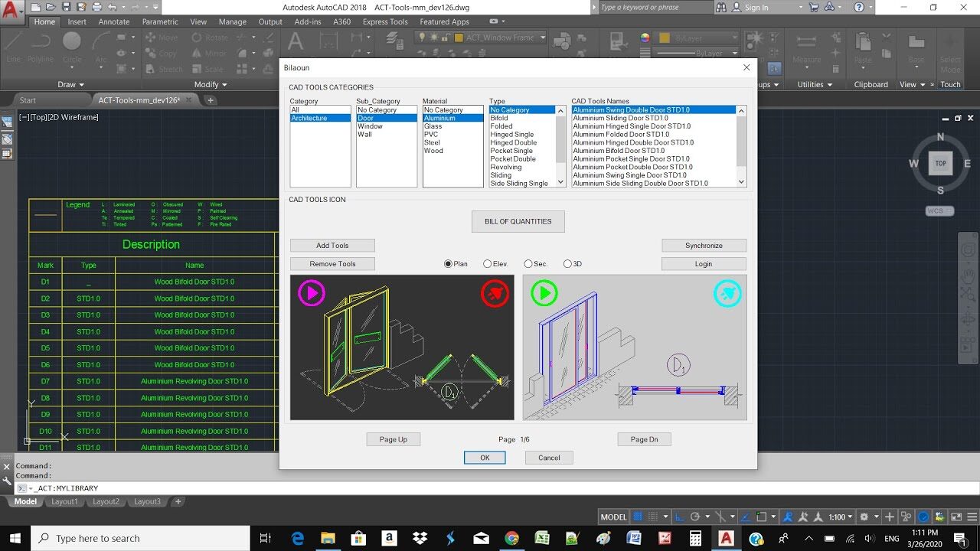Click the Plot printer icon in quick access toolbar
This screenshot has height=551, width=980.
click(96, 7)
